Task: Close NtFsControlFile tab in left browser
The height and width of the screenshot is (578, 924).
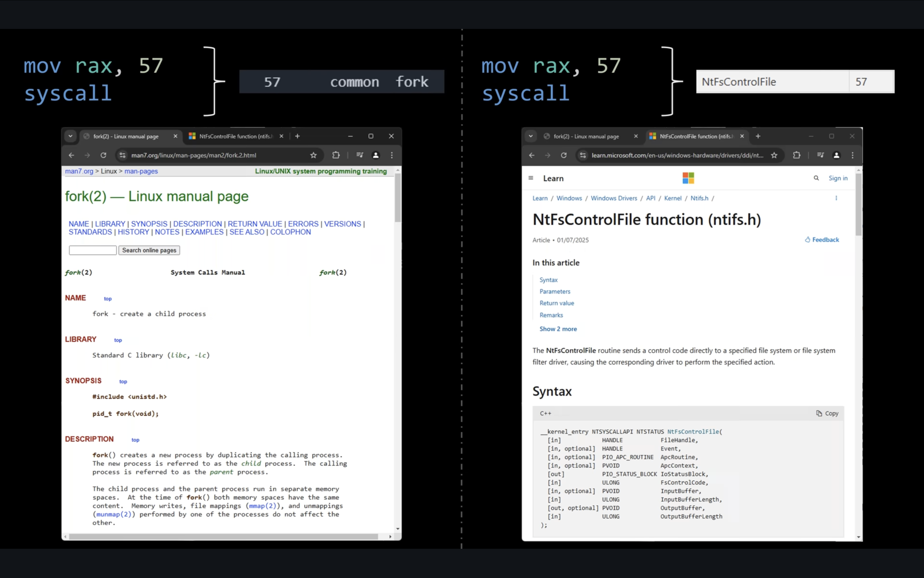Action: tap(281, 136)
